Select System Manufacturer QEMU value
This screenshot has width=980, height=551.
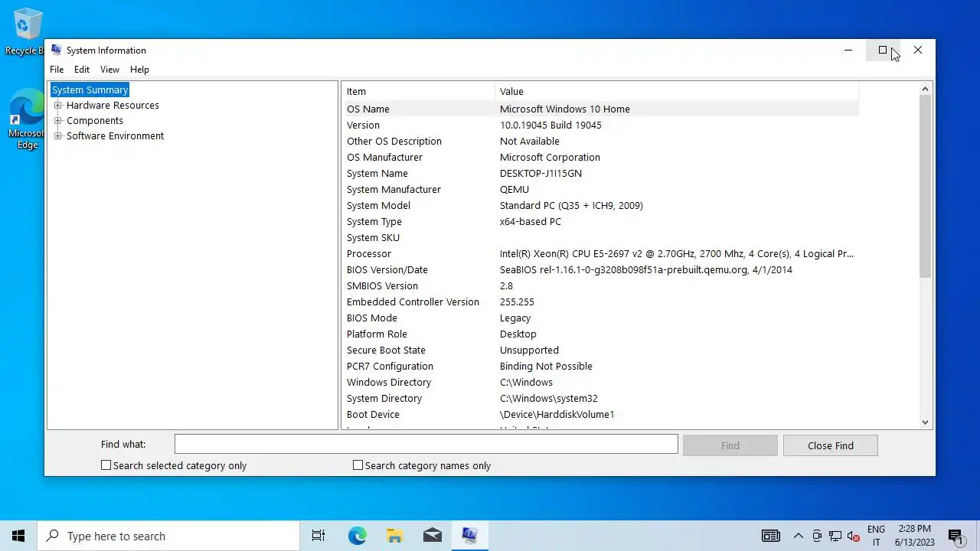[514, 189]
